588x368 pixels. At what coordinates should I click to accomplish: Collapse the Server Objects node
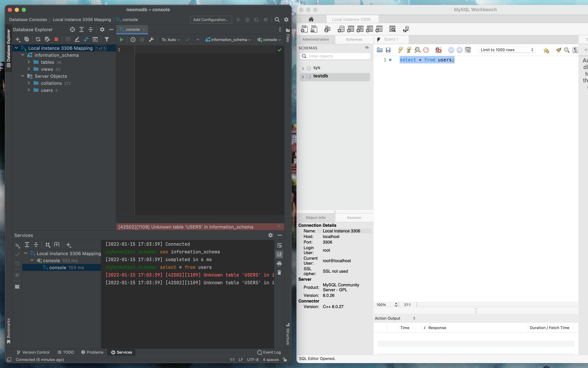(x=23, y=76)
